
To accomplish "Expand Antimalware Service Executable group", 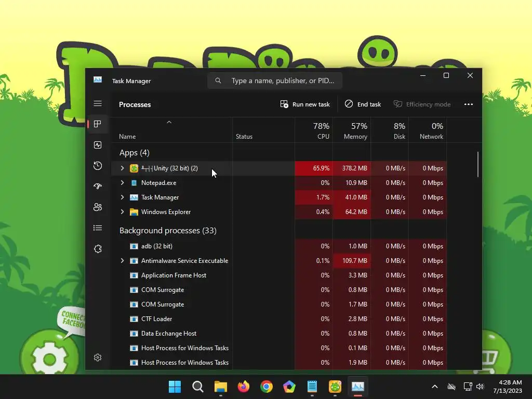I will click(122, 261).
